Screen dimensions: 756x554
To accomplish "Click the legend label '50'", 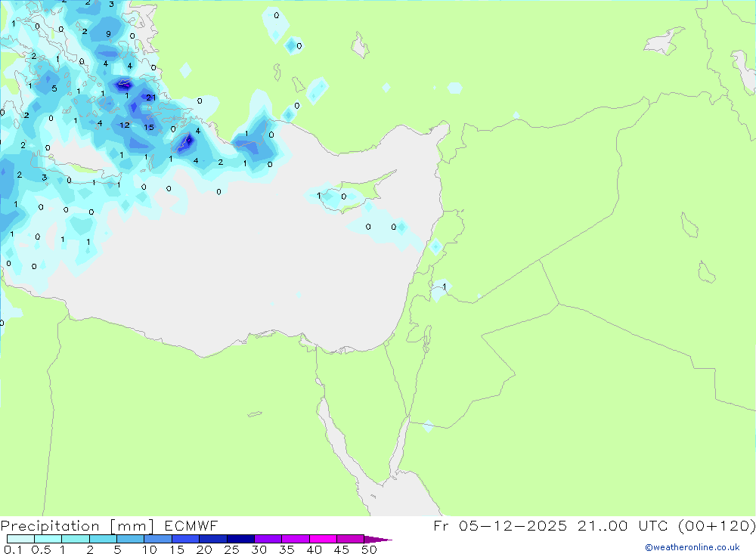I will 369,549.
